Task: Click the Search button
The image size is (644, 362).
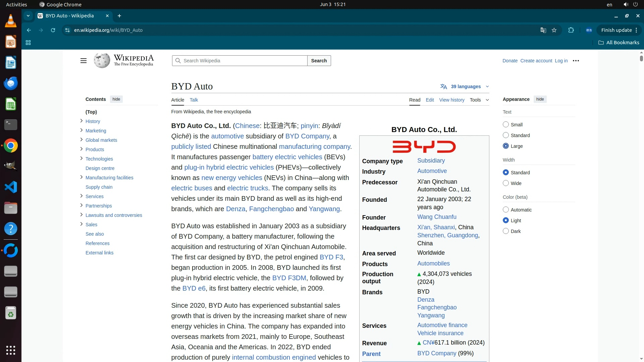Action: (x=319, y=61)
